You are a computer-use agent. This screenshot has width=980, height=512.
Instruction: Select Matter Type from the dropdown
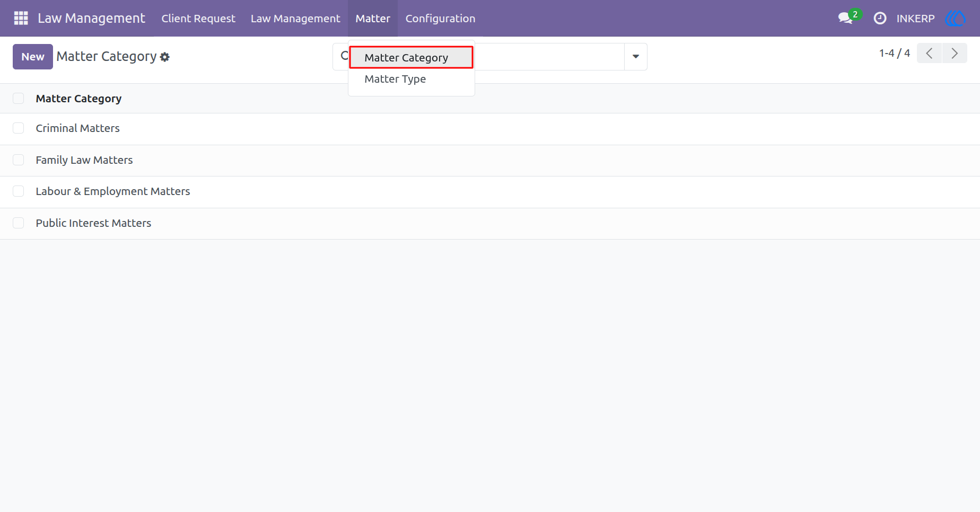[411, 79]
